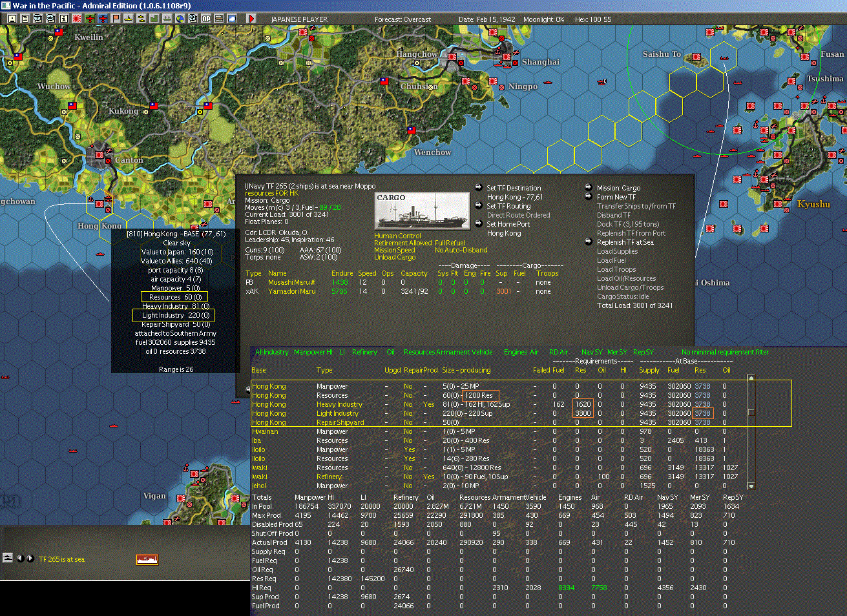Click the Japanese rising sun flag icon

coord(76,19)
